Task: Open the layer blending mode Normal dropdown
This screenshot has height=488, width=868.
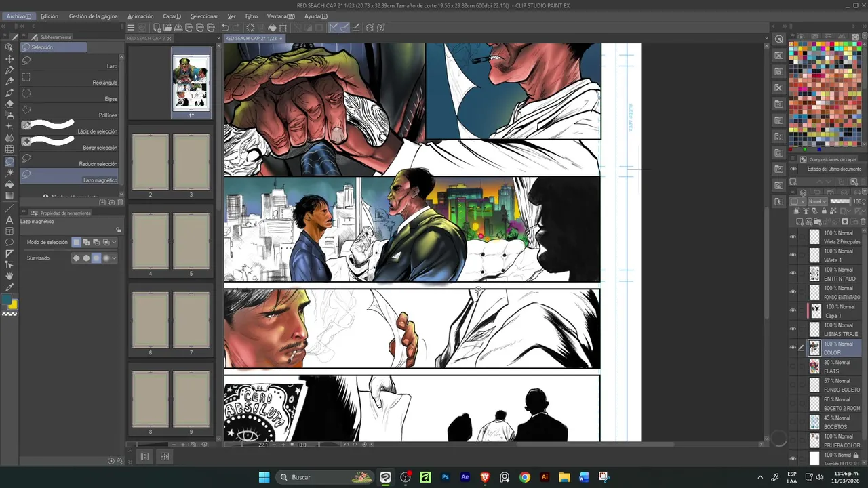Action: [x=817, y=201]
